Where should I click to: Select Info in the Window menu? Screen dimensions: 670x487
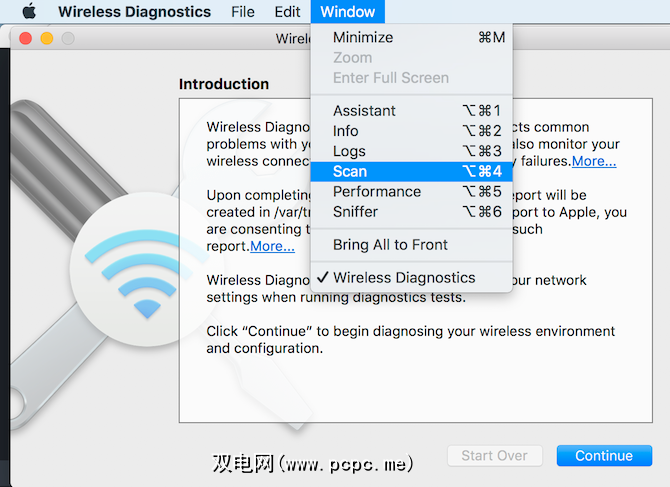click(x=346, y=131)
